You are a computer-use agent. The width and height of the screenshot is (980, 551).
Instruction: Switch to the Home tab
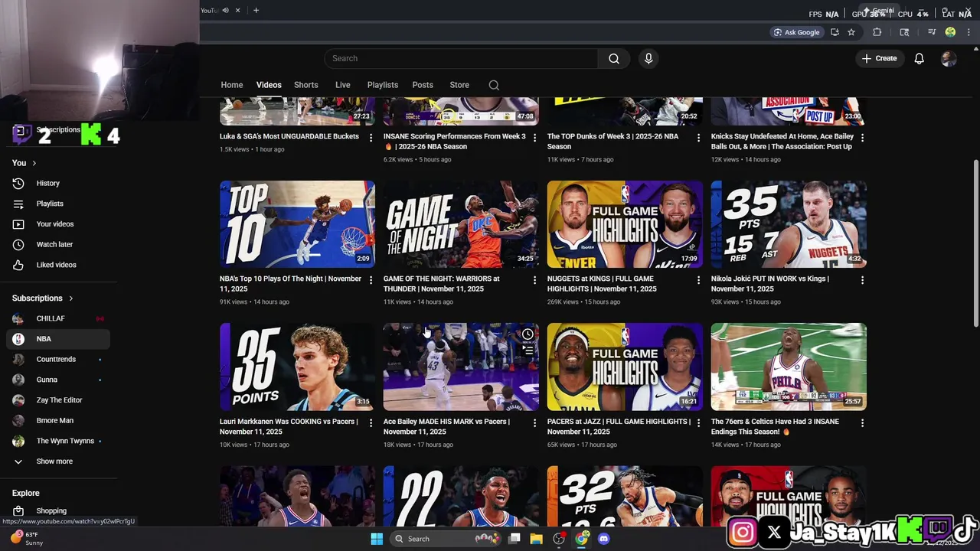pos(232,85)
